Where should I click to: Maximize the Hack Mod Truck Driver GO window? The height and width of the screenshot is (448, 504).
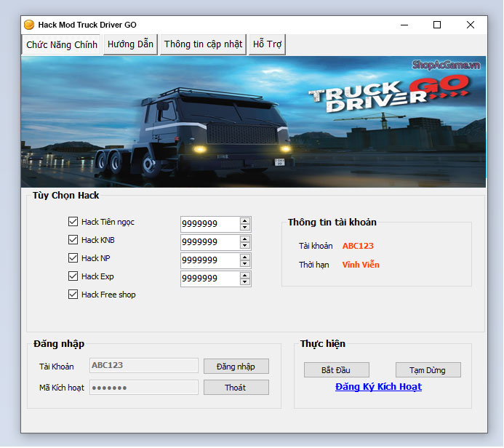click(x=437, y=25)
